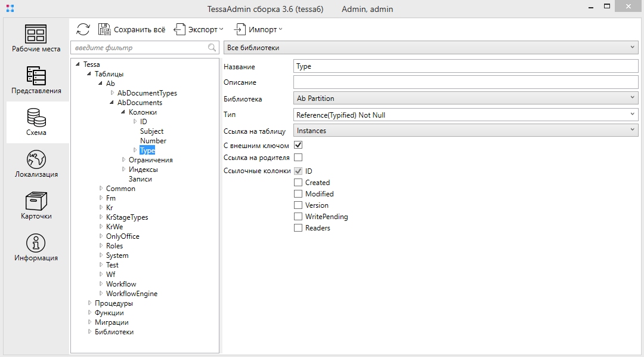Click the search magnifier in filter box
The image size is (644, 357).
[212, 48]
